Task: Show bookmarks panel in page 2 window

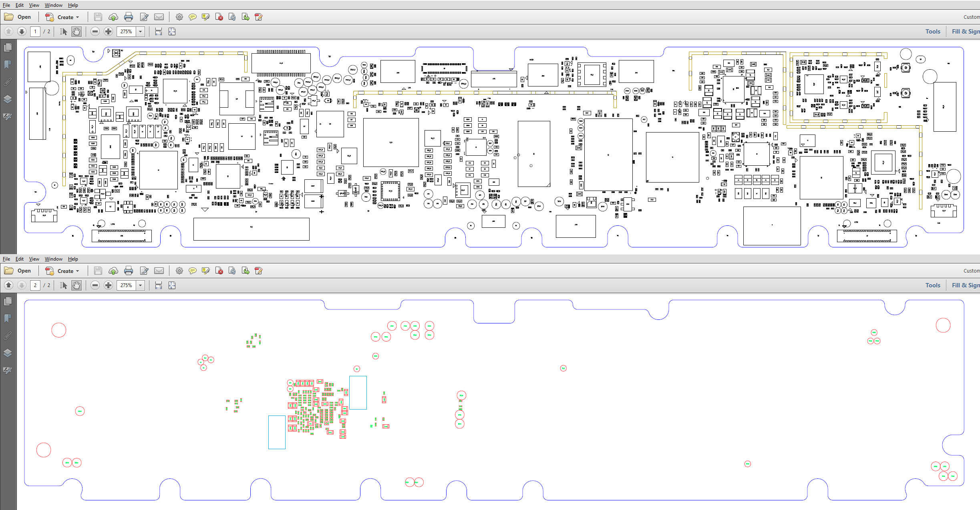Action: tap(8, 318)
